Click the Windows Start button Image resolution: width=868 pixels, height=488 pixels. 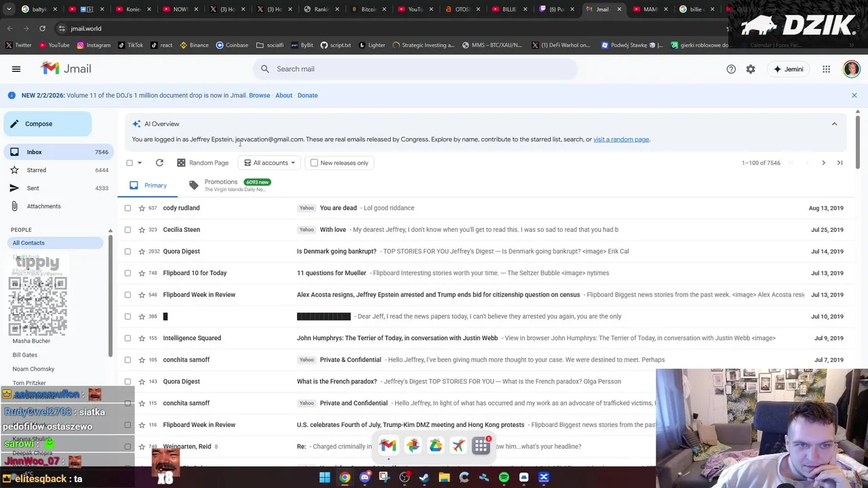click(x=325, y=477)
